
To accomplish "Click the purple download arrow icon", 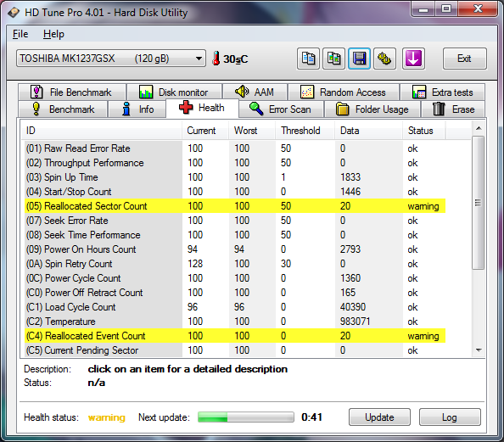I will tap(413, 59).
